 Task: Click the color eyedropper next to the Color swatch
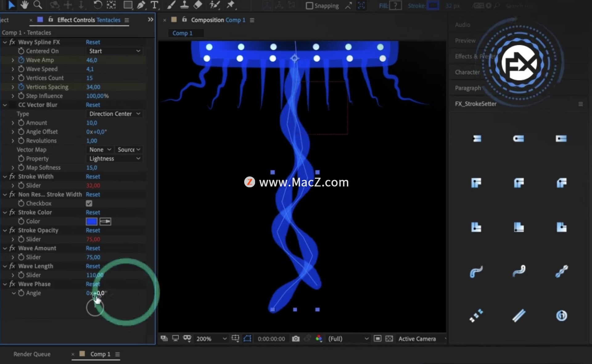(x=105, y=221)
